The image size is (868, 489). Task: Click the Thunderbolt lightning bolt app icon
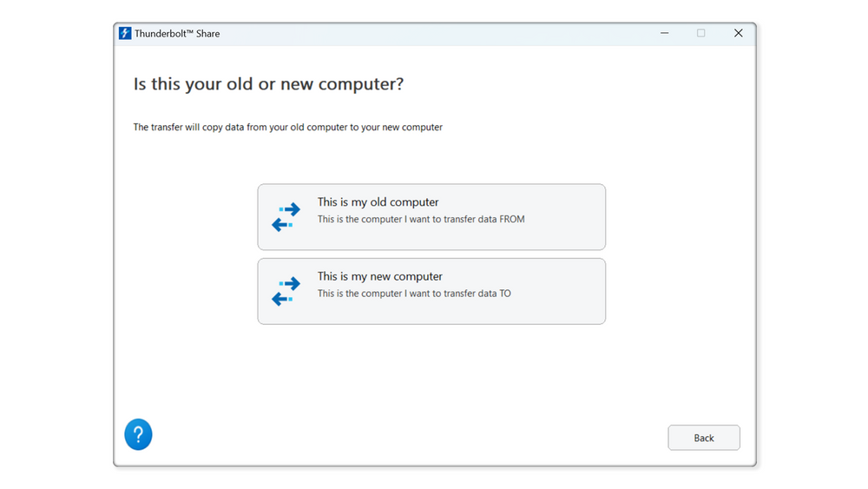125,33
